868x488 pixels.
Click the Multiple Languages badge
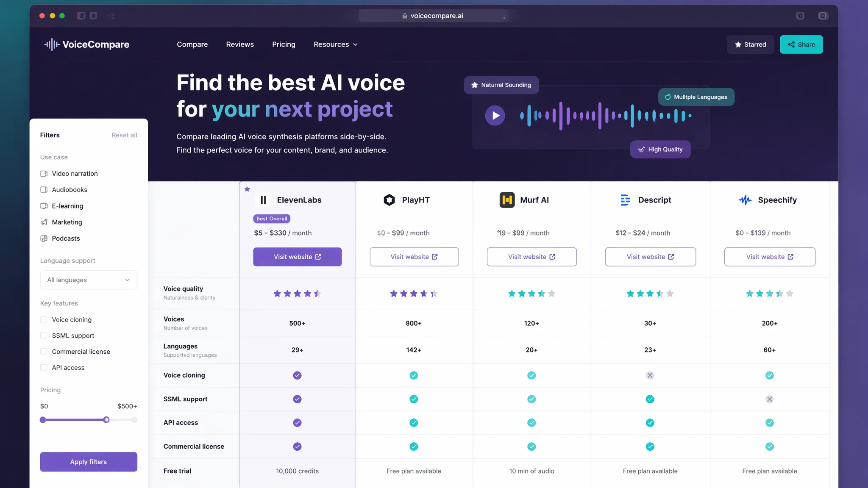tap(696, 97)
